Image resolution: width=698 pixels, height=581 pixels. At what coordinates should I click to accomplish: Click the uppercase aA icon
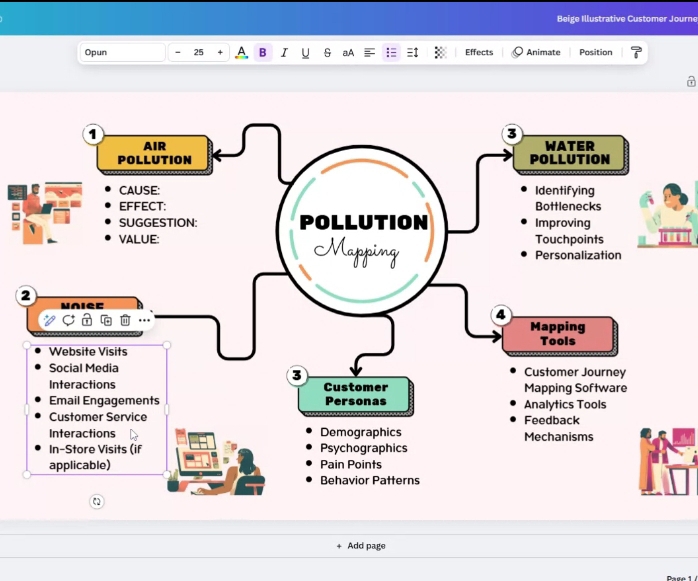pyautogui.click(x=348, y=52)
